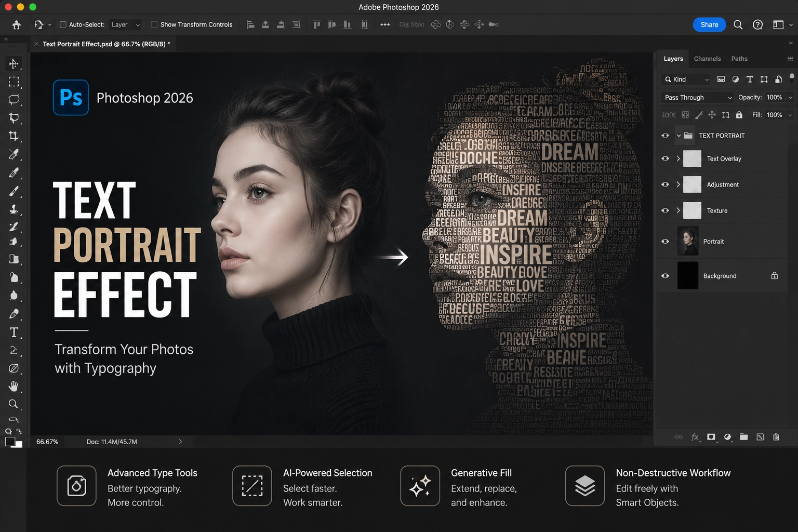This screenshot has width=798, height=532.
Task: Select the Clone Stamp tool
Action: 14,209
